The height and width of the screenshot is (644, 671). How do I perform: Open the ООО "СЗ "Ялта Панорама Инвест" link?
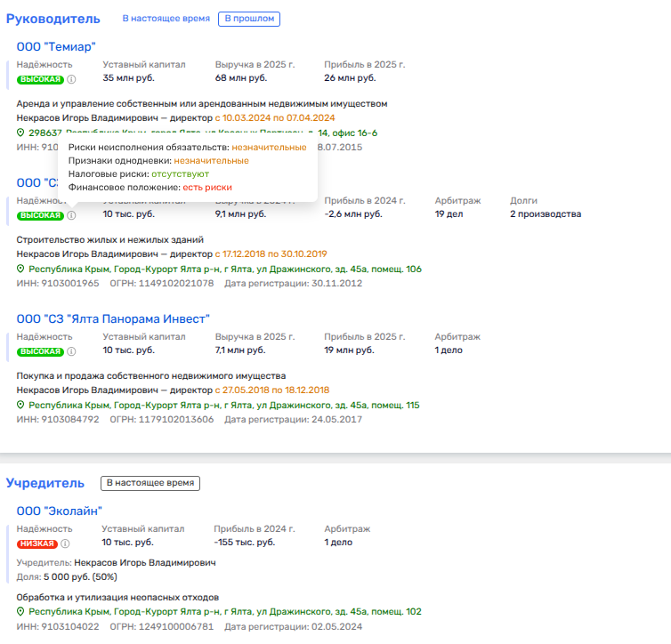(x=113, y=318)
